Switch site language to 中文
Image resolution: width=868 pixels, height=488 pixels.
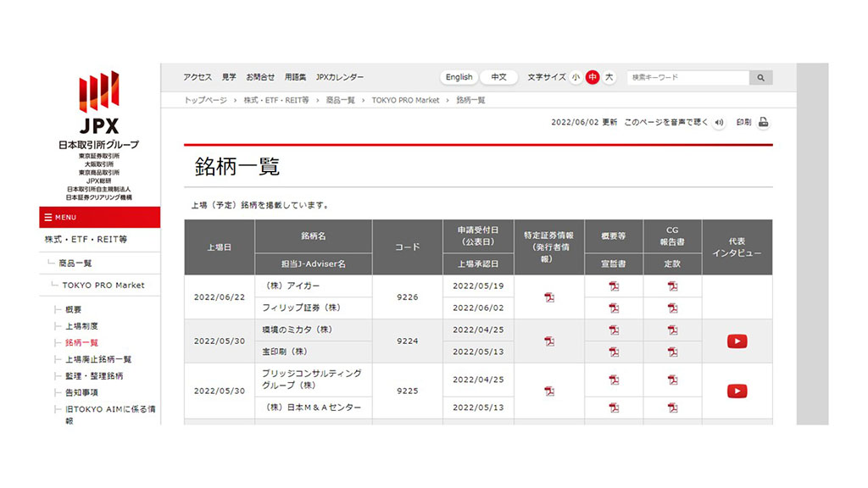pyautogui.click(x=498, y=77)
